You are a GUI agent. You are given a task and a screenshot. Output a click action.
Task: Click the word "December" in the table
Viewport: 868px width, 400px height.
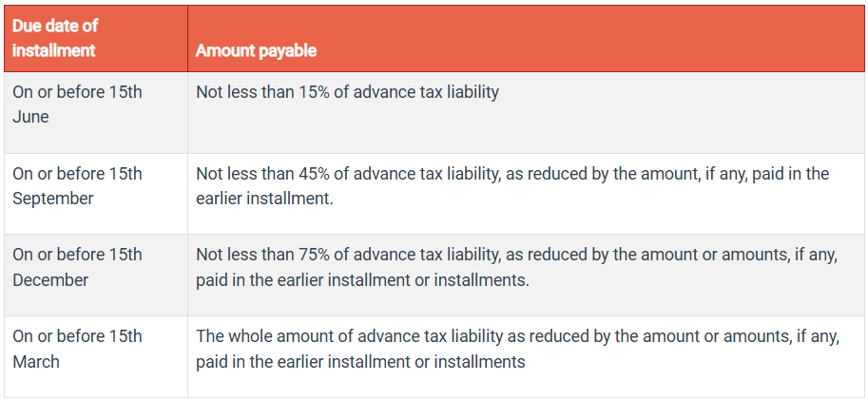[50, 280]
